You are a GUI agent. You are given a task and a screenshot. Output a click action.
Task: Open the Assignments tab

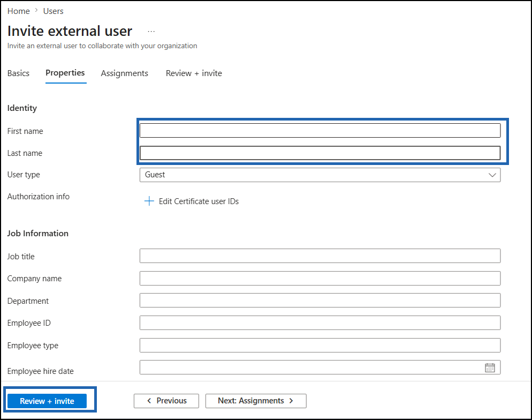[125, 73]
